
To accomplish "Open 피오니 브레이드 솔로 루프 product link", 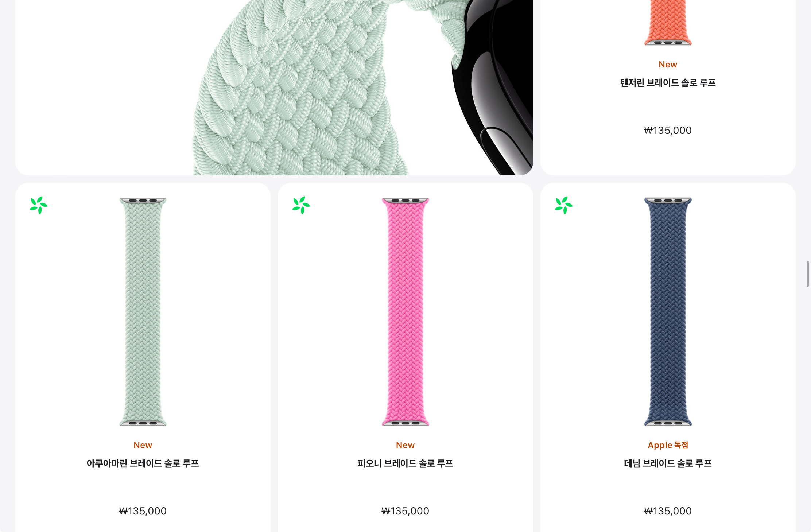I will coord(405,463).
